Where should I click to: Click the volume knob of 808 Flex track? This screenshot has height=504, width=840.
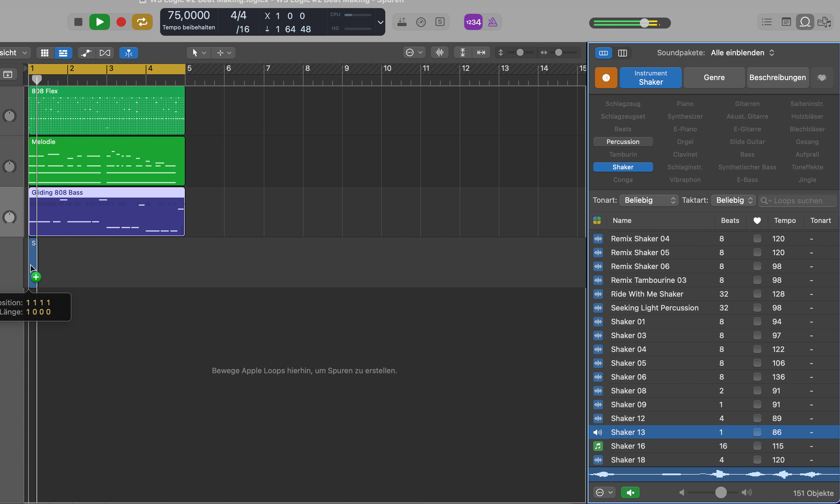click(x=10, y=116)
